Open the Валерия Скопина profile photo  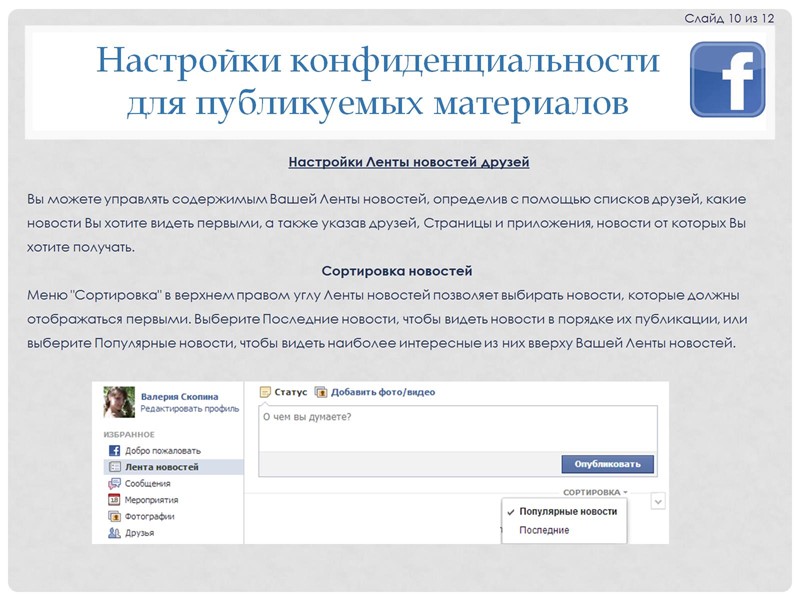coord(119,402)
